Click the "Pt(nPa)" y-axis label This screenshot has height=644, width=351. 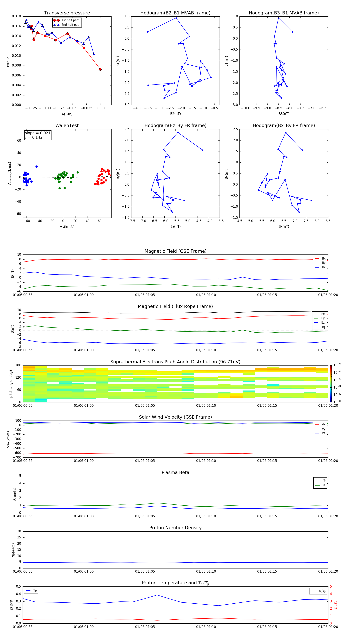(8, 61)
